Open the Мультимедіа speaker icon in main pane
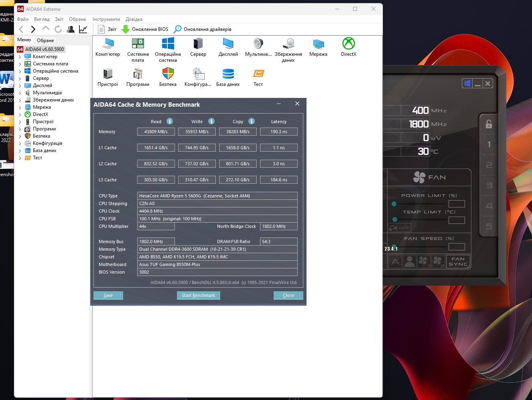 pyautogui.click(x=258, y=43)
